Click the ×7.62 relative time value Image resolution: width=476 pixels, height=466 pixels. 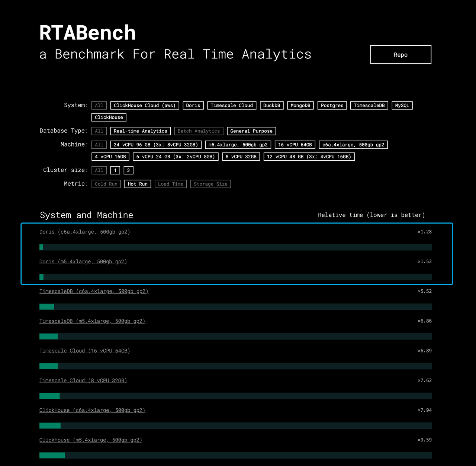click(x=425, y=380)
